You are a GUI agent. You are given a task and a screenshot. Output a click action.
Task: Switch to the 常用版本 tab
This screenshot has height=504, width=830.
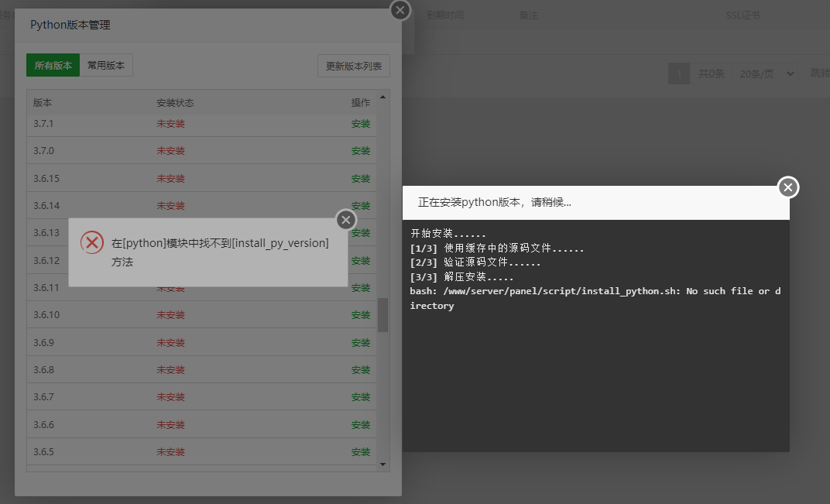point(106,65)
